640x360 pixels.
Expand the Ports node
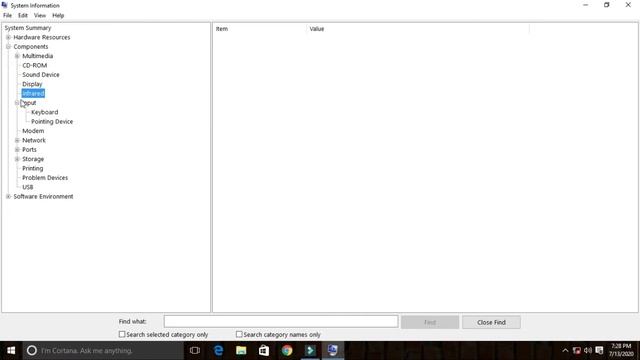pos(17,149)
